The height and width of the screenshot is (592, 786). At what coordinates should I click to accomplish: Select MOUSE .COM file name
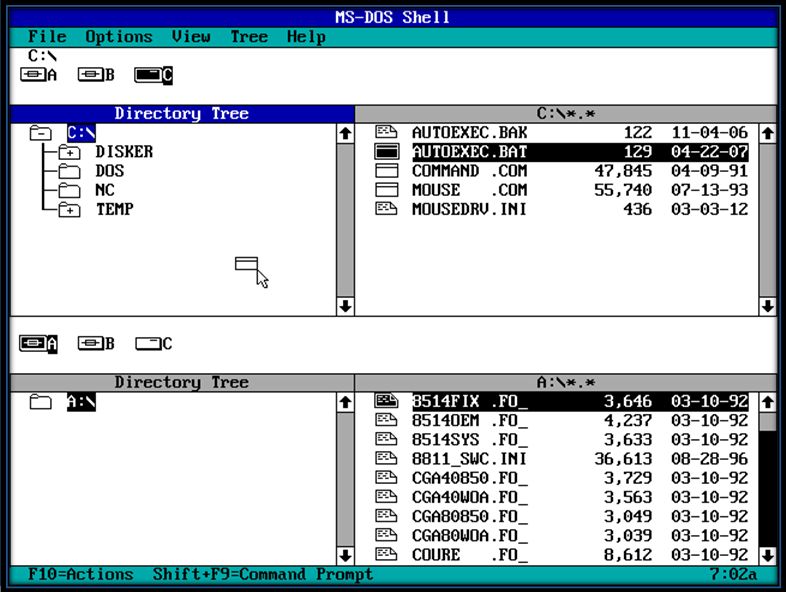click(470, 190)
